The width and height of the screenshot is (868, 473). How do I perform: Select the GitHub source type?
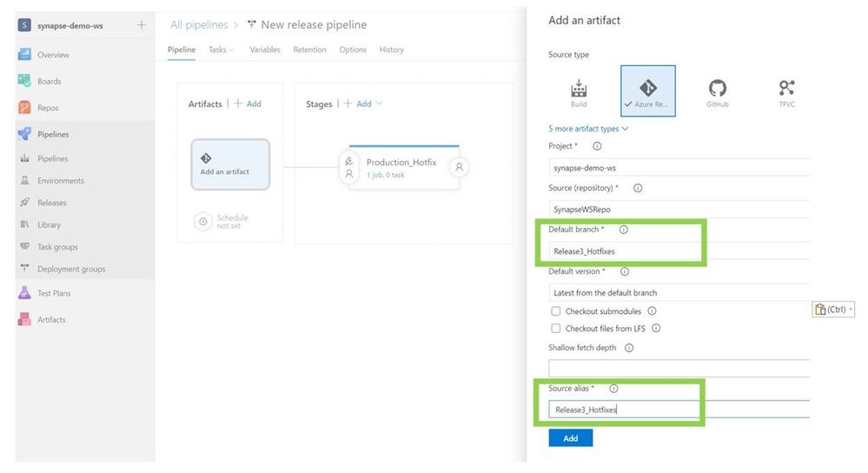718,92
